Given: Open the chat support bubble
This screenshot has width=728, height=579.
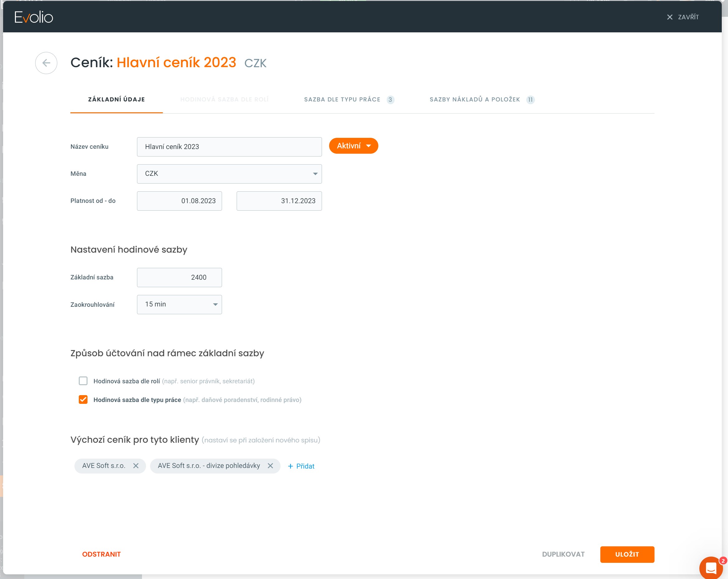Looking at the screenshot, I should point(711,567).
